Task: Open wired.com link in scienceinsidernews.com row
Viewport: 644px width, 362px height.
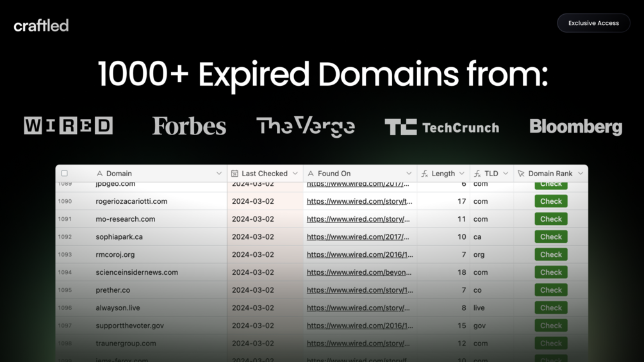Action: click(x=359, y=272)
